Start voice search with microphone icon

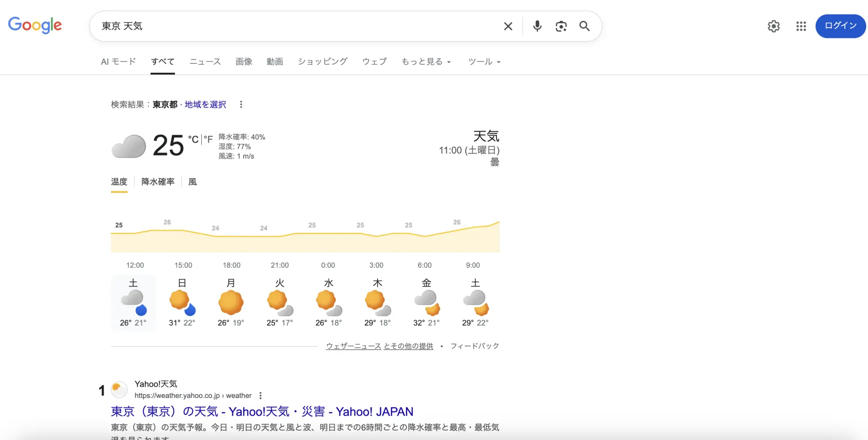pos(537,26)
